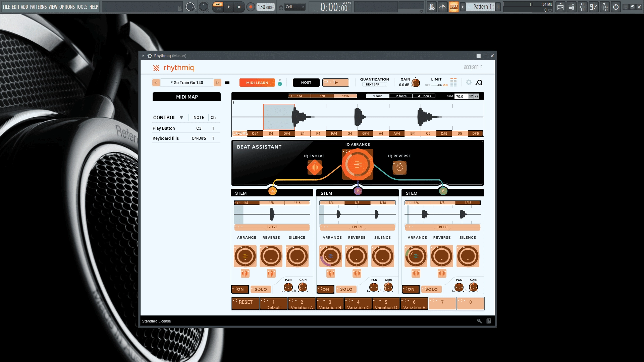Select variation 2 Variation A

(x=302, y=303)
